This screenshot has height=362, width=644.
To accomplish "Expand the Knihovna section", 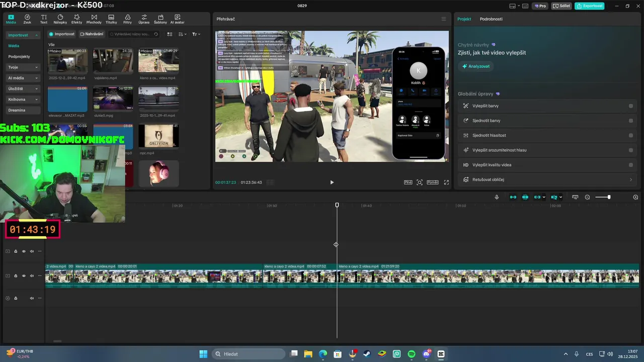I will [x=23, y=100].
